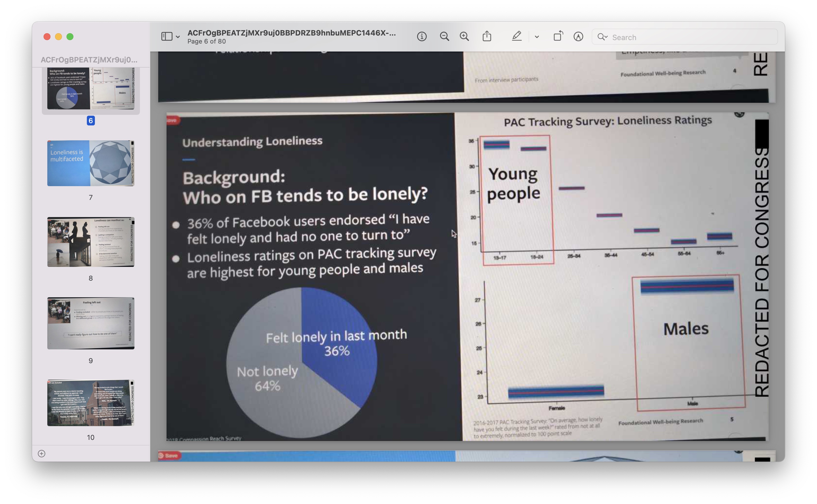Select page 7 thumbnail Loneliness is multifaceted
Screen dimensions: 817x504
[91, 163]
